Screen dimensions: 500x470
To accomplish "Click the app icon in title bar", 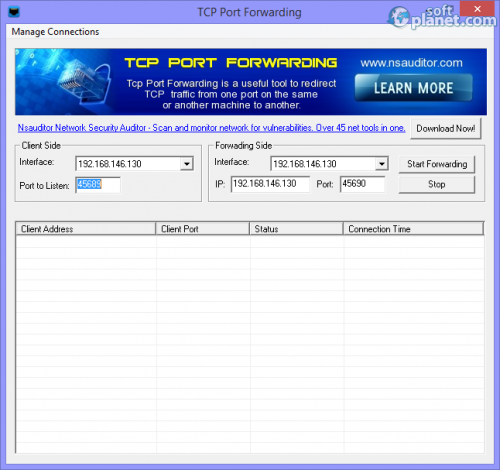I will click(14, 12).
